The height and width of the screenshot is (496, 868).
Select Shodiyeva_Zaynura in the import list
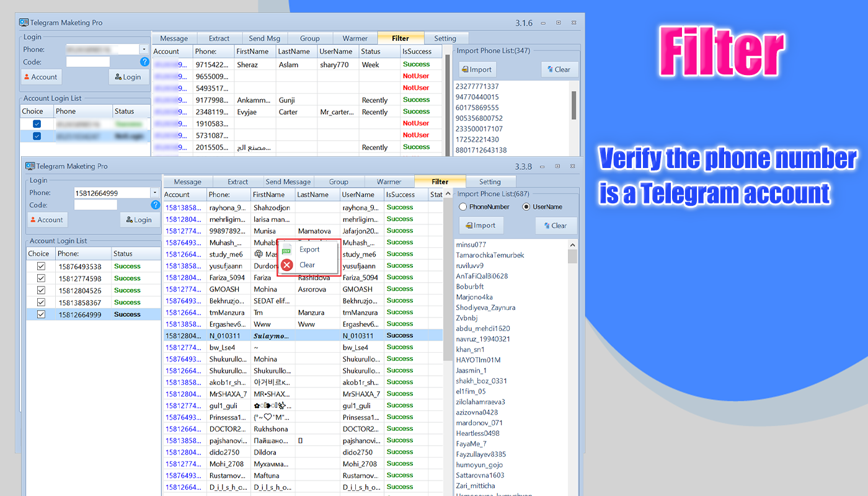[486, 308]
